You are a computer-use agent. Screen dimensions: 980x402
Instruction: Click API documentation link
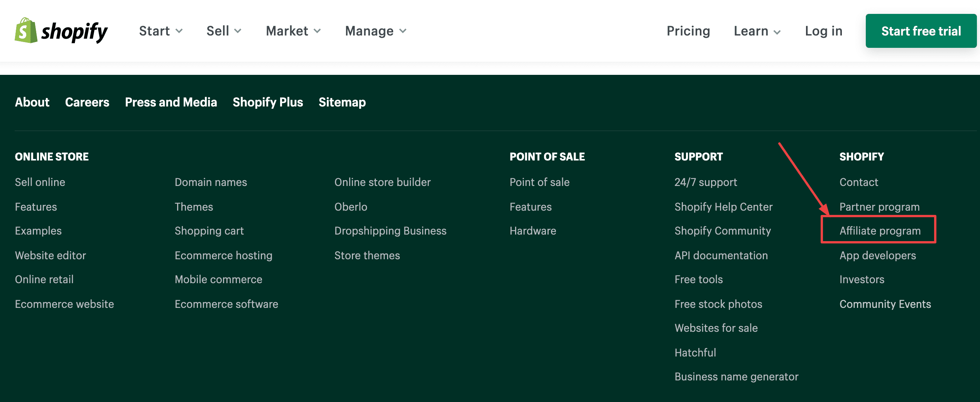[x=721, y=255]
